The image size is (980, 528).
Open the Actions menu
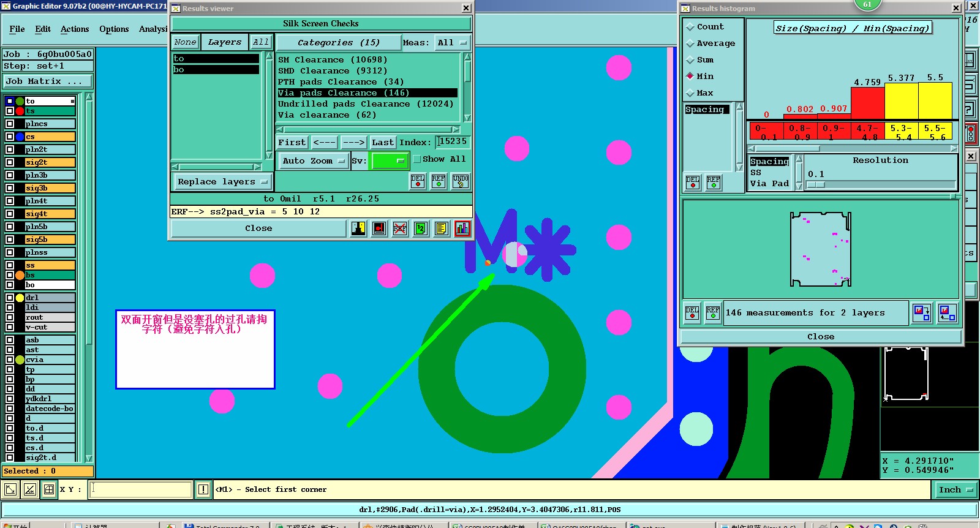click(75, 29)
